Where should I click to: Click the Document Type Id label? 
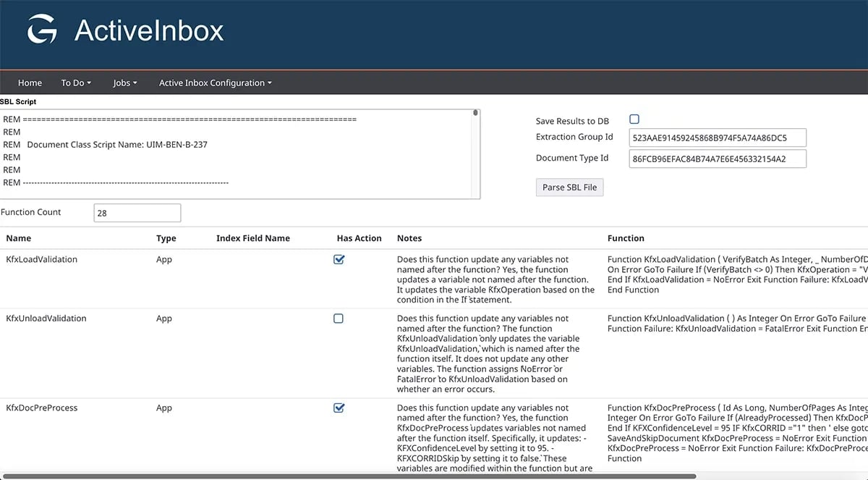(572, 158)
